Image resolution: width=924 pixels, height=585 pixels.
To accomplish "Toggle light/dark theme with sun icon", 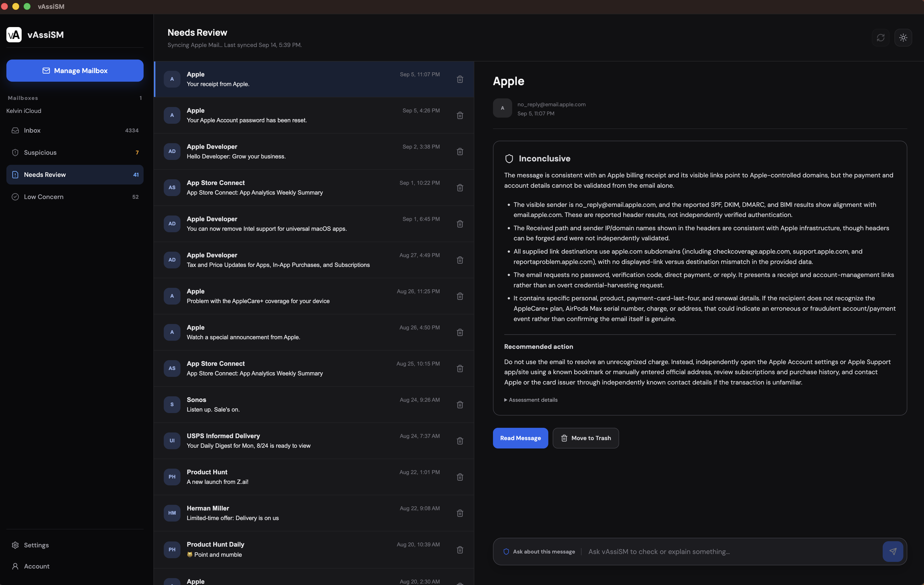I will (903, 38).
